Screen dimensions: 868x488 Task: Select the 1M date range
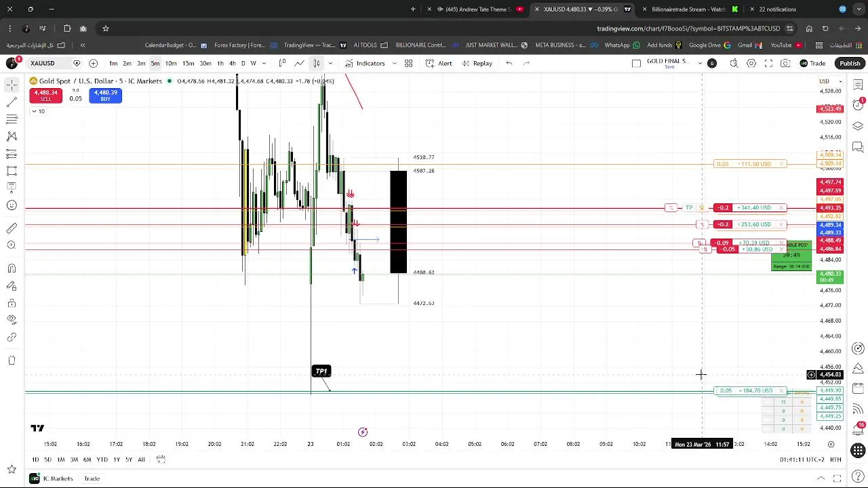60,460
